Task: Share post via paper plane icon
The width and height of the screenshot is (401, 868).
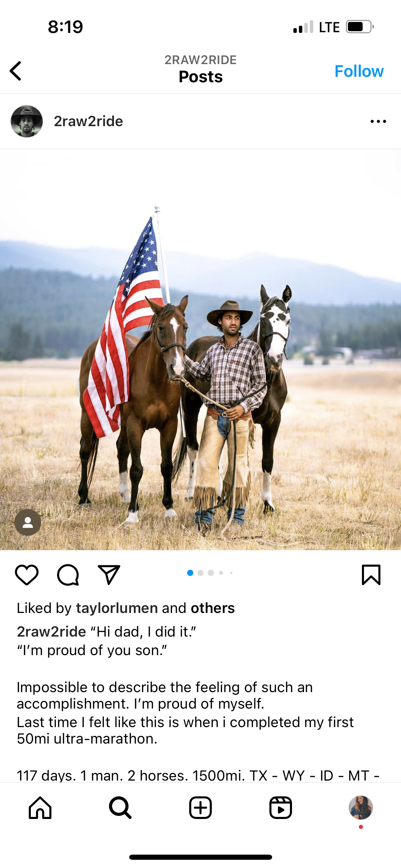Action: 109,575
